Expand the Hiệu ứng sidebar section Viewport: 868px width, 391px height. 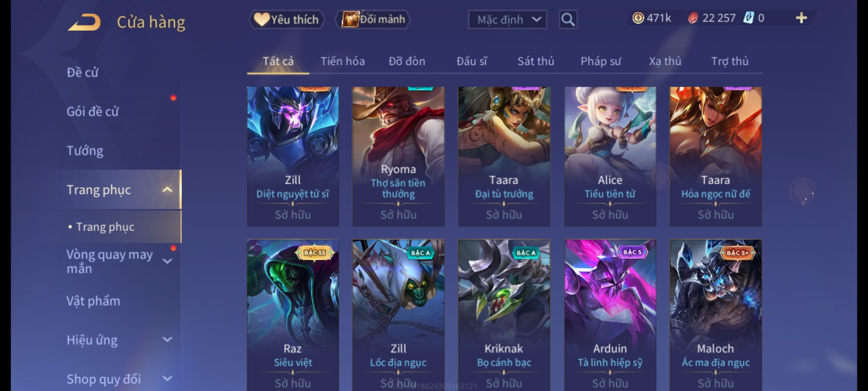167,340
